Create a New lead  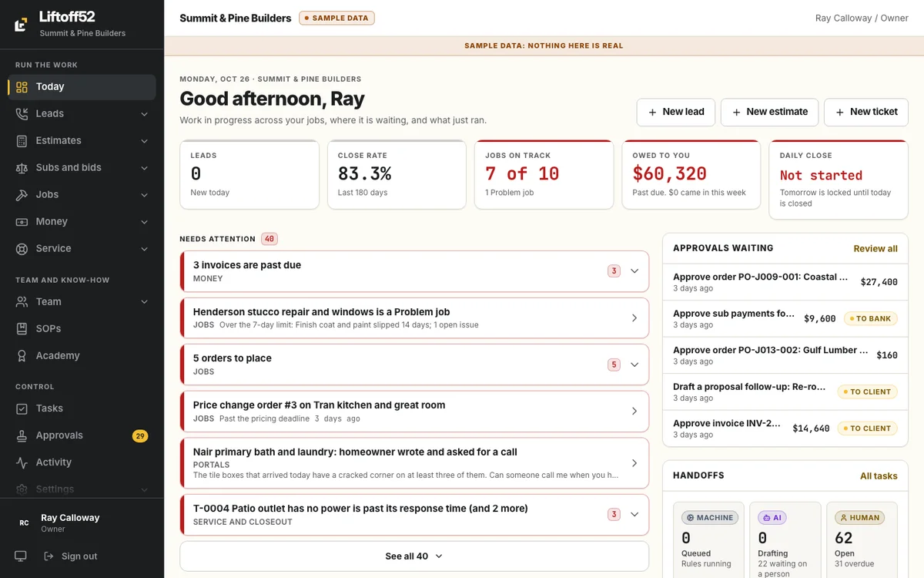676,113
